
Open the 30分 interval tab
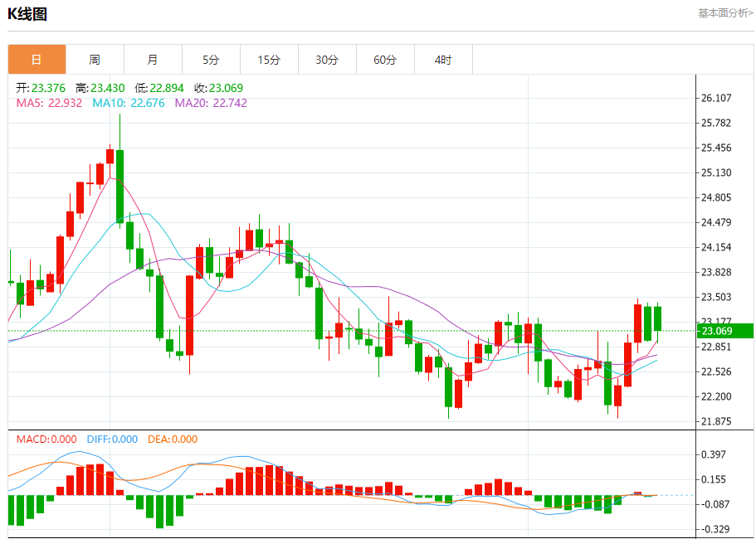tap(327, 60)
